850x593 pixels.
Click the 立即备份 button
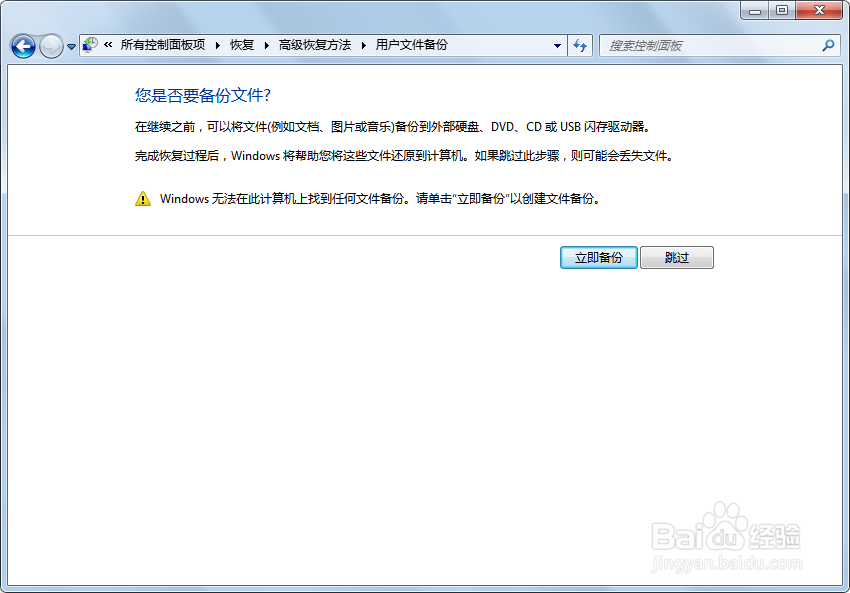click(x=597, y=257)
